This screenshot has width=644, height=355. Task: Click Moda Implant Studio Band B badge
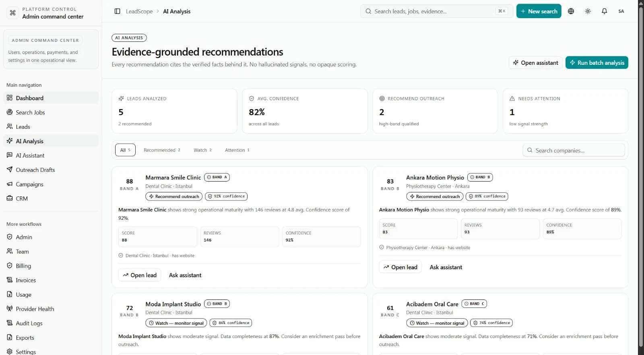click(217, 303)
